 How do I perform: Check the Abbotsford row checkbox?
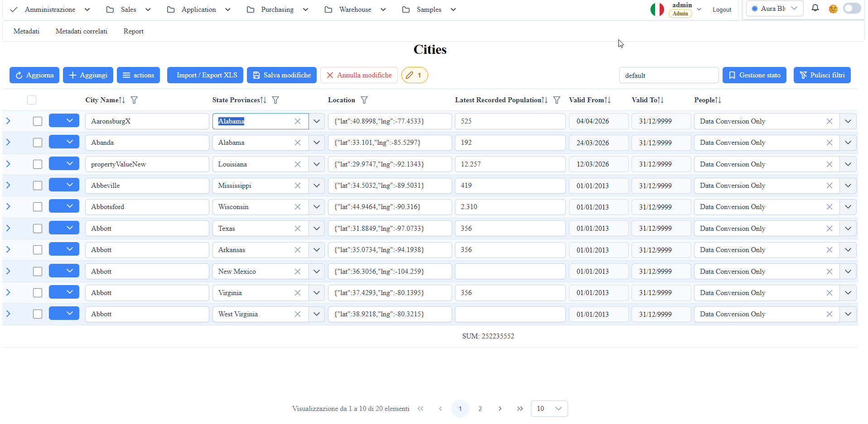tap(38, 207)
